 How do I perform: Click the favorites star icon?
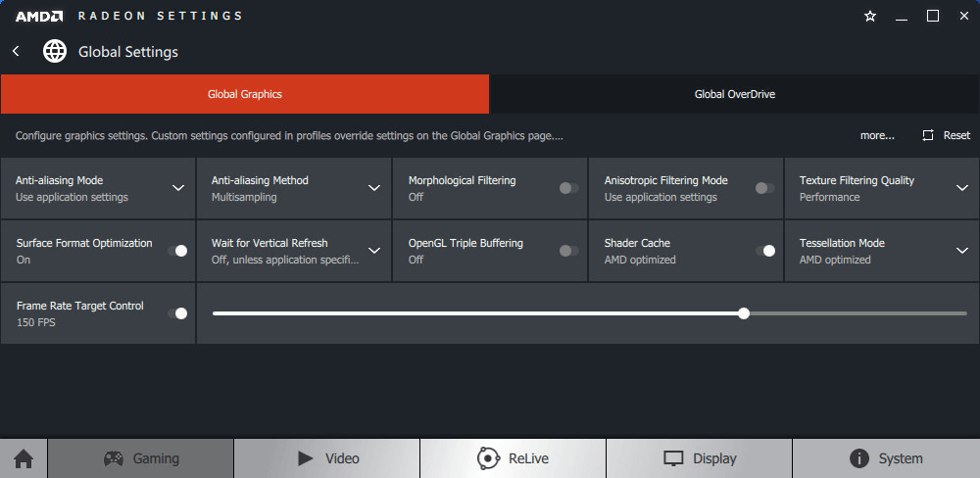870,16
